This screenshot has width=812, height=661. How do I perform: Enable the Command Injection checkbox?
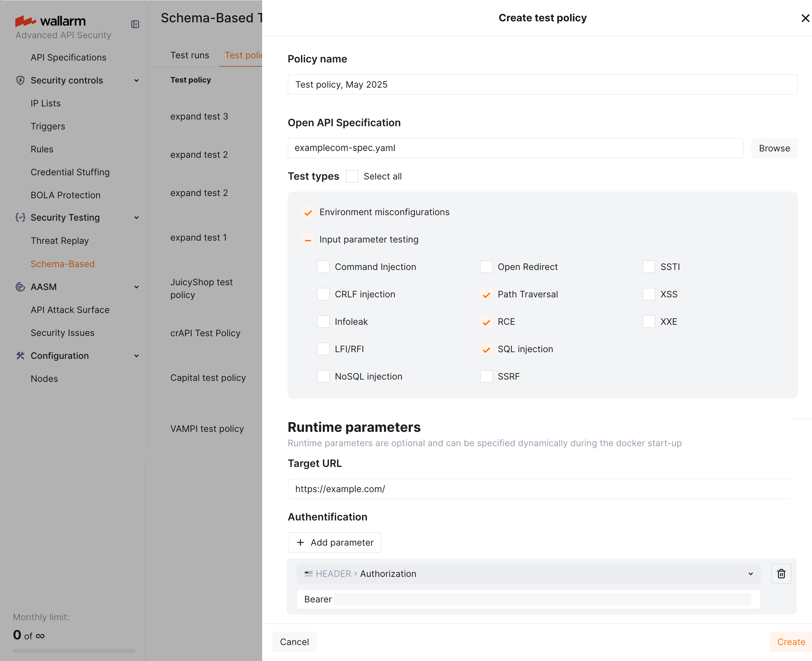click(323, 266)
